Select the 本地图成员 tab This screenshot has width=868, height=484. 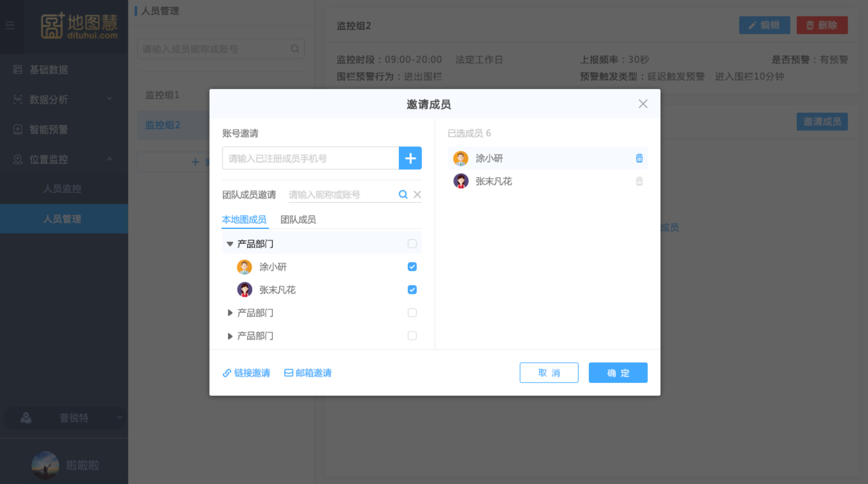(244, 220)
